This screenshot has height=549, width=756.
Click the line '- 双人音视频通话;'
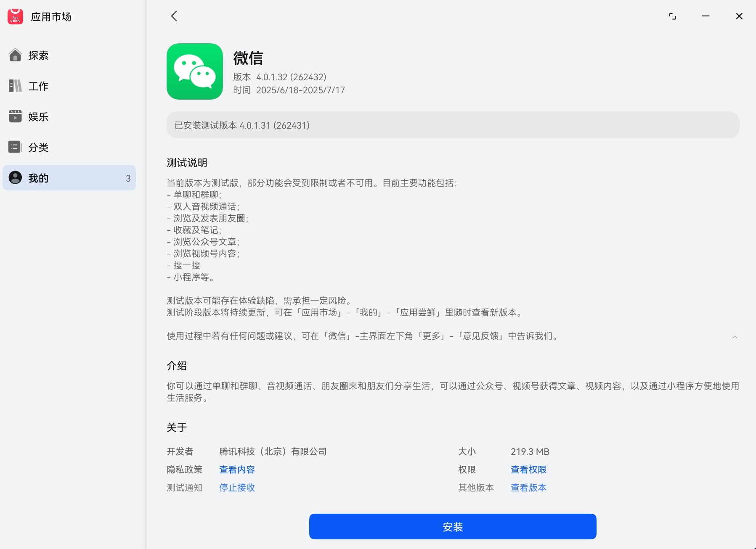[x=203, y=206]
